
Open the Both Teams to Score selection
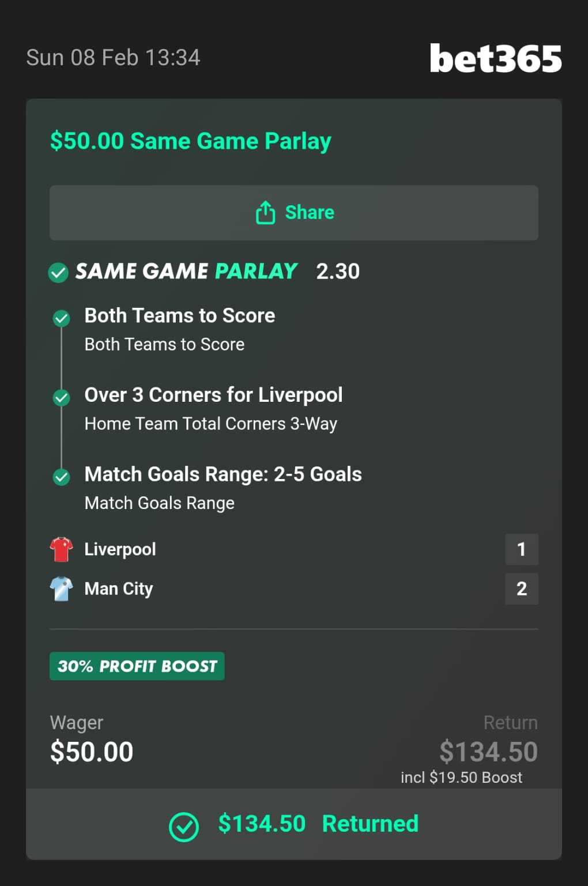pyautogui.click(x=180, y=316)
